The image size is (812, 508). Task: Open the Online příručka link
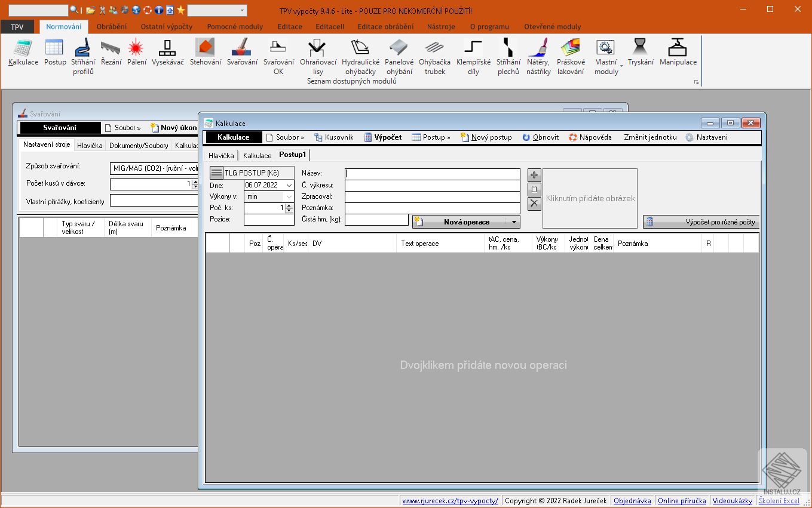[x=681, y=501]
